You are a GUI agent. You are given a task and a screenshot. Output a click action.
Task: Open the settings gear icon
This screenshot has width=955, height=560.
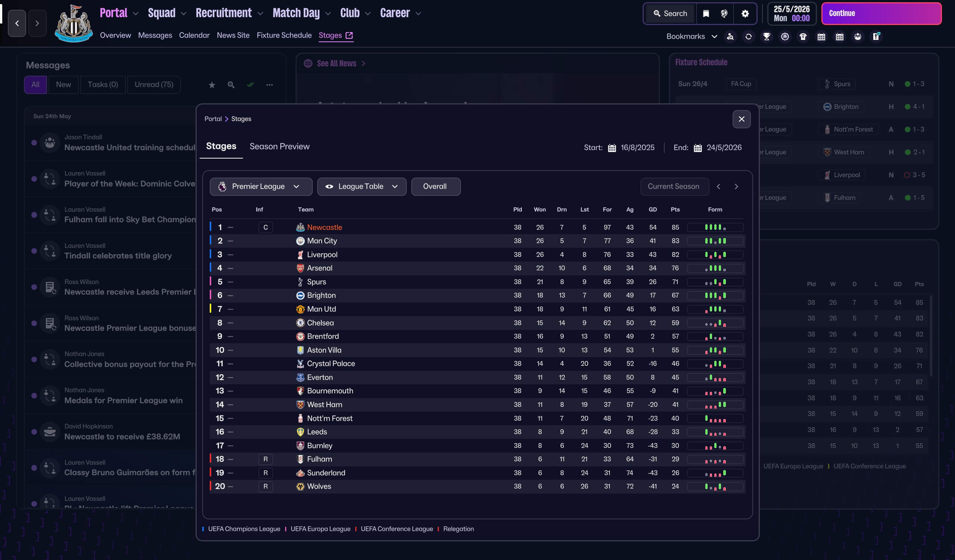(x=745, y=14)
